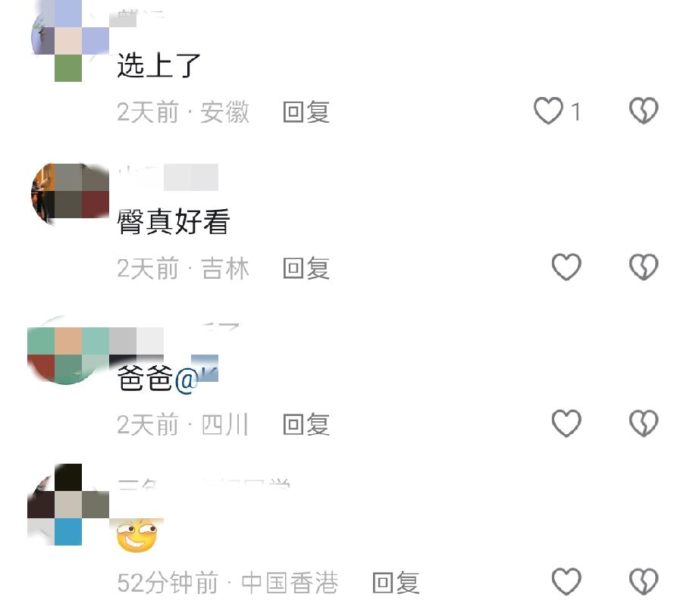Reply to the 四川 comment via 回复
The image size is (696, 616).
point(306,424)
